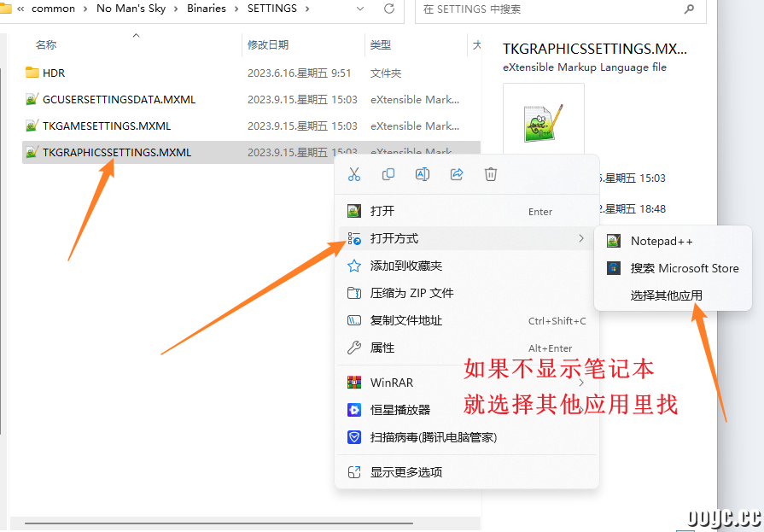
Task: Click the Microsoft Store icon in submenu
Action: [614, 268]
